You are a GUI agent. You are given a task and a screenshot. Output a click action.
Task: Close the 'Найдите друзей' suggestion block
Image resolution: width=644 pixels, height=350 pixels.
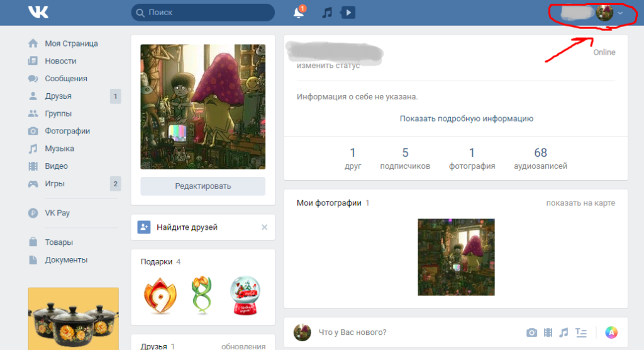(264, 227)
